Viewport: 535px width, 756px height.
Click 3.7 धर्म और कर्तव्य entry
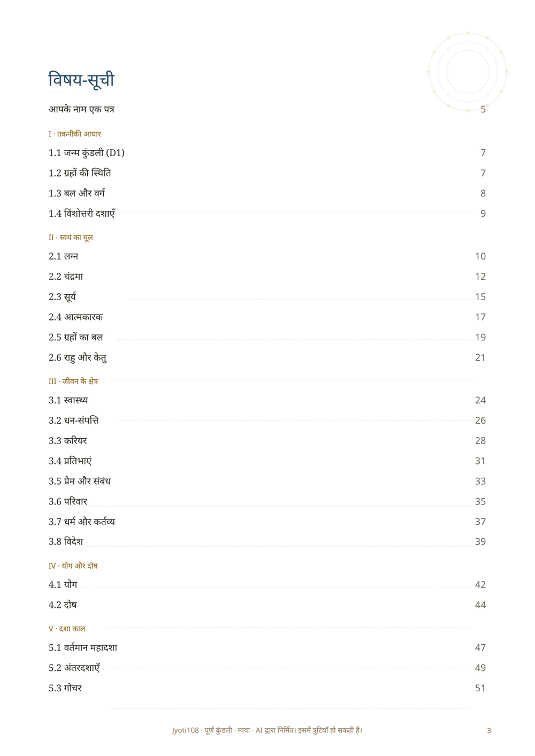[x=267, y=522]
